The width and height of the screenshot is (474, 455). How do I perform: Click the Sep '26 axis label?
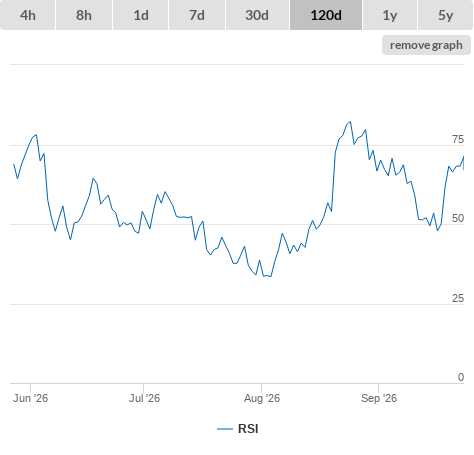coord(379,398)
